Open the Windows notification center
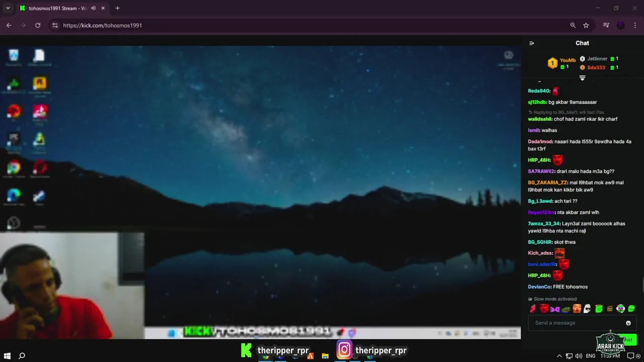644x362 pixels. [x=630, y=356]
